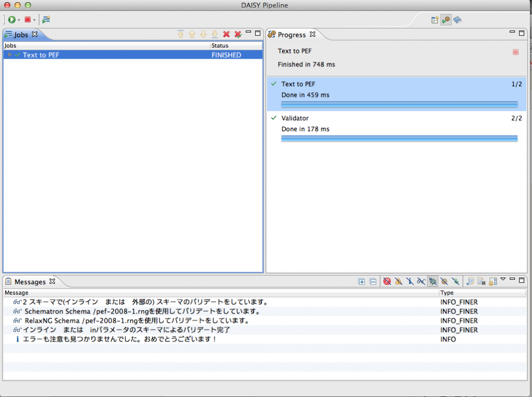532x397 pixels.
Task: Move job up arrow in Jobs
Action: click(192, 34)
